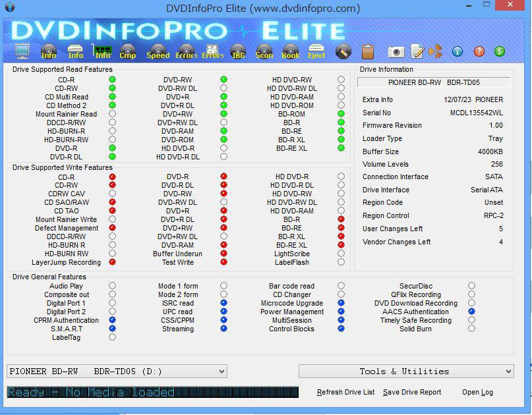Click Region Code value Unset

[494, 202]
